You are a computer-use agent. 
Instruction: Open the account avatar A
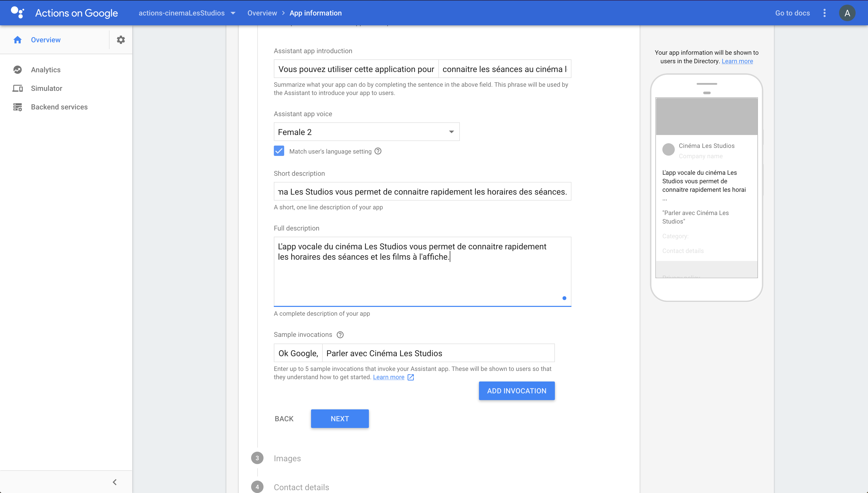pos(847,13)
